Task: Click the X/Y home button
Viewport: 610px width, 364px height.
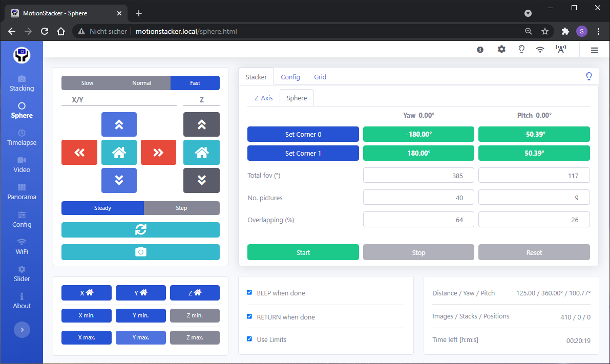Action: [119, 152]
